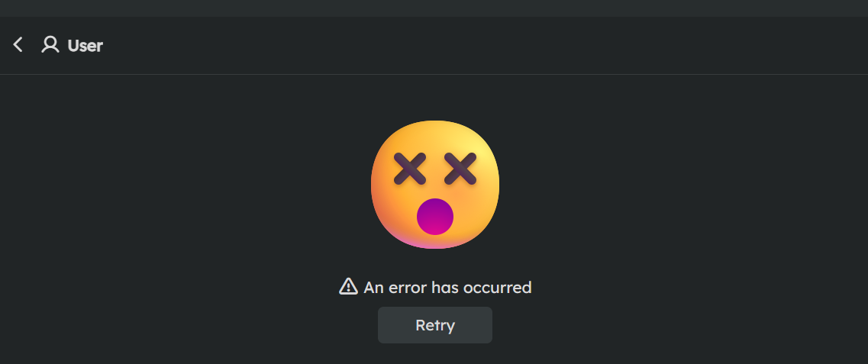868x364 pixels.
Task: Click the emoji's purple open mouth
Action: coord(435,216)
